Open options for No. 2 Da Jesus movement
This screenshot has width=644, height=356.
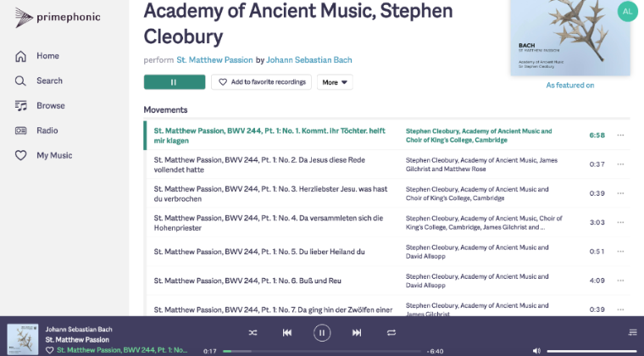[x=620, y=164]
